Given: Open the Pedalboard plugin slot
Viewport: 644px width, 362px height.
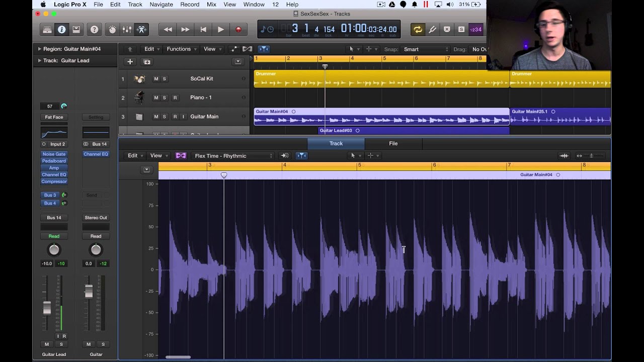Looking at the screenshot, I should pyautogui.click(x=54, y=161).
